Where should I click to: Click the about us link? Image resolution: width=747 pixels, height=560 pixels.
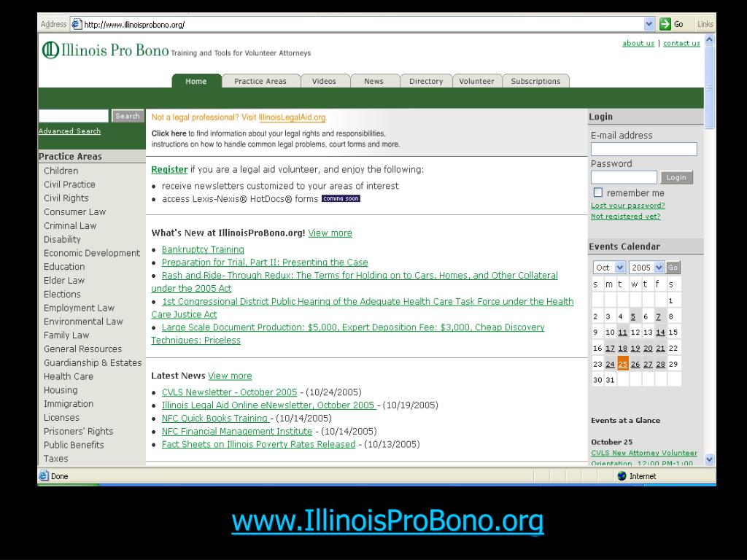(638, 43)
